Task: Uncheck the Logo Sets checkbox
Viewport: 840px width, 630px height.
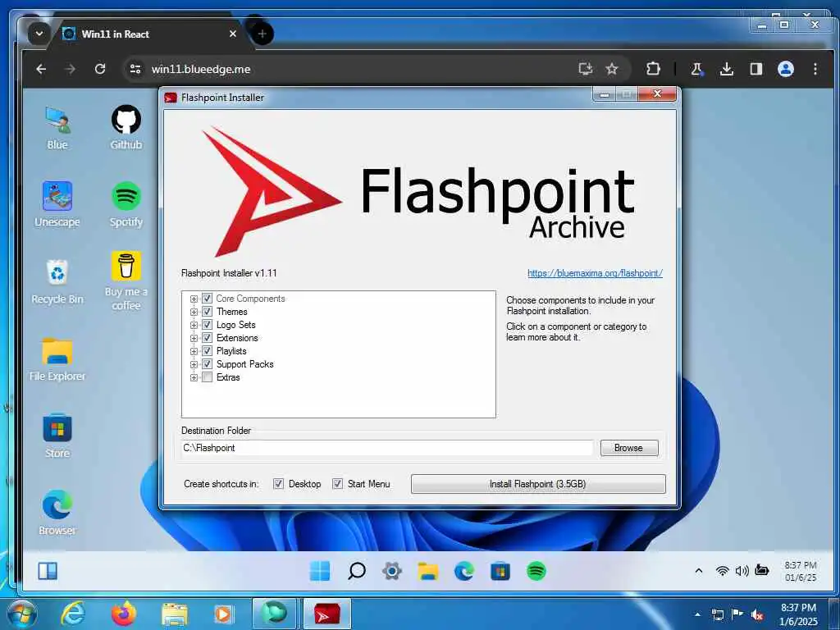Action: (x=208, y=325)
